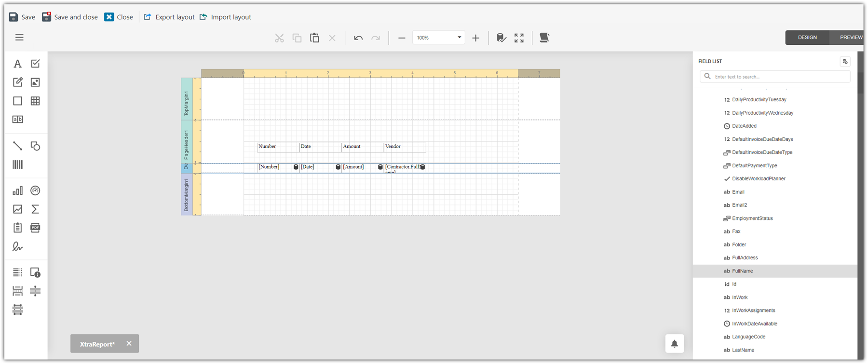Screen dimensions: 868x364
Task: Open the notifications bell
Action: 675,343
